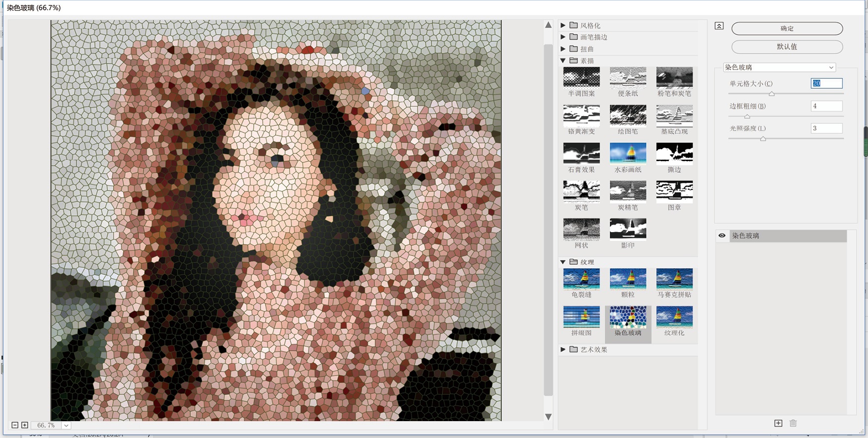The height and width of the screenshot is (438, 868).
Task: Collapse the filter gallery thumbnails panel
Action: 719,26
